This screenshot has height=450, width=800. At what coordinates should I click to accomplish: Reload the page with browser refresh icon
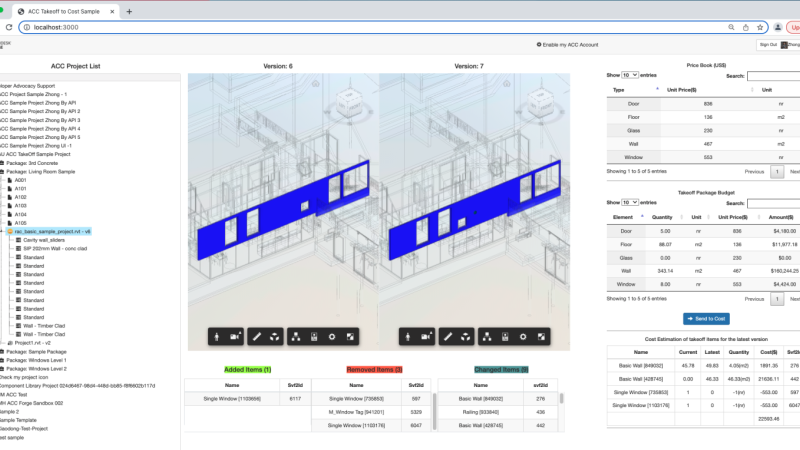9,27
